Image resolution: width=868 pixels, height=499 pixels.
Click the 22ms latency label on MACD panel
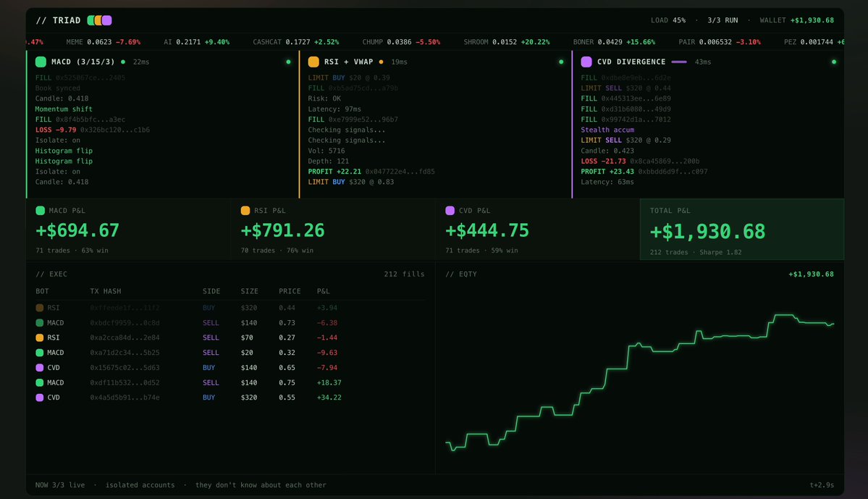tap(141, 62)
